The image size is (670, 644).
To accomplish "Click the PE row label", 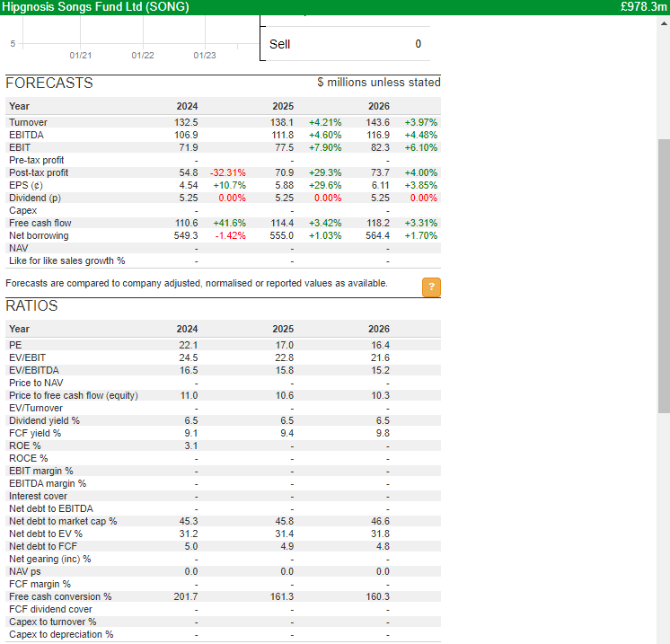I will tap(15, 345).
